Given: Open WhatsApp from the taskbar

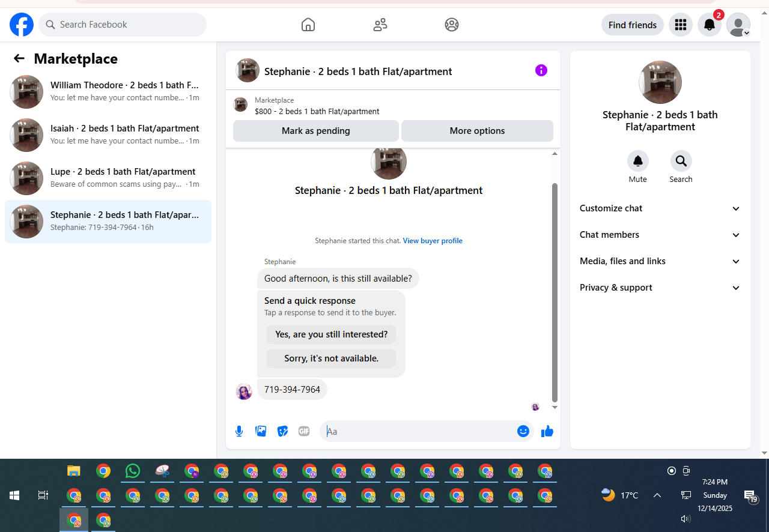Looking at the screenshot, I should pyautogui.click(x=133, y=471).
